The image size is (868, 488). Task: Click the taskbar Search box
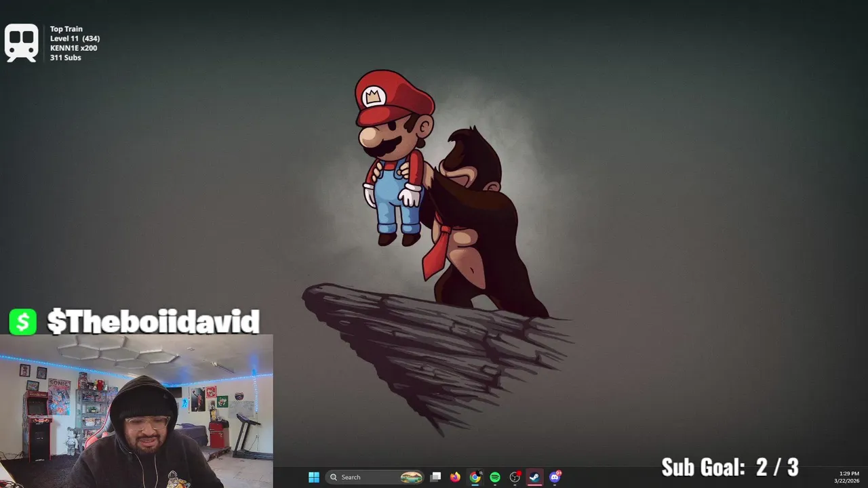374,477
